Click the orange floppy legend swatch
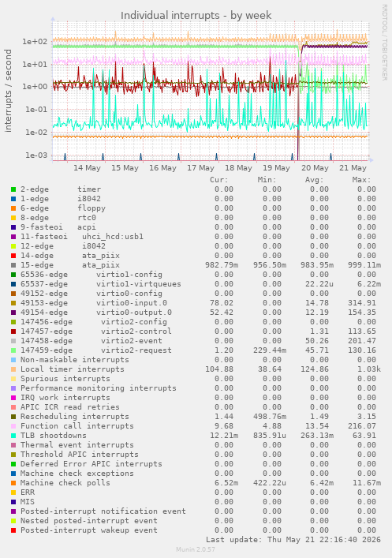This screenshot has width=392, height=558. click(x=13, y=208)
